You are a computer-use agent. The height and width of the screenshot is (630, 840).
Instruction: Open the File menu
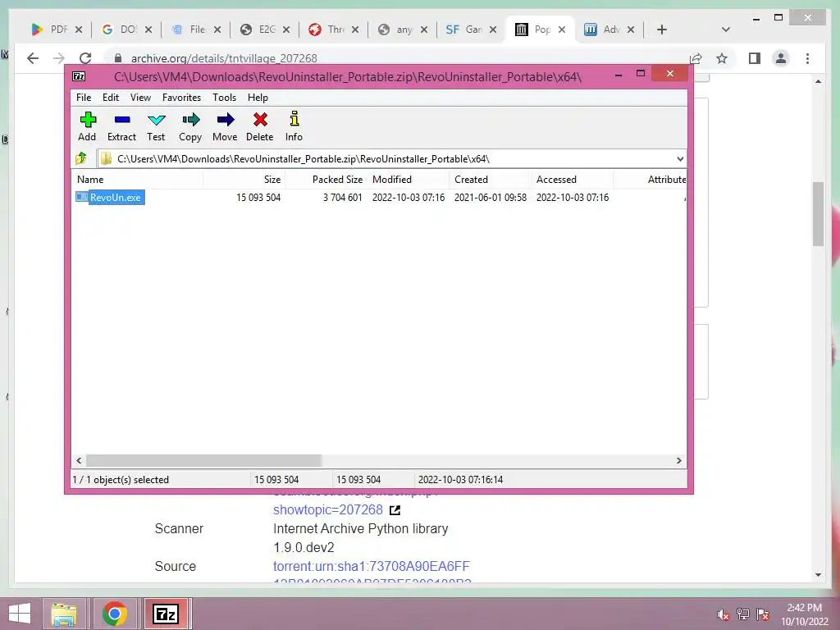click(x=84, y=98)
